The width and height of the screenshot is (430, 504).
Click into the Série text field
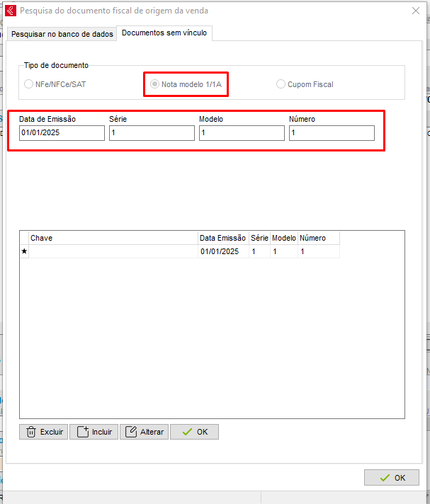(152, 133)
